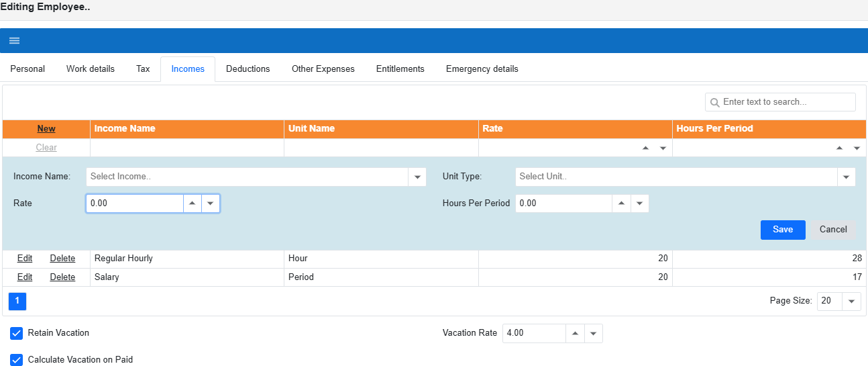868x366 pixels.
Task: Save the new income entry
Action: [x=783, y=230]
